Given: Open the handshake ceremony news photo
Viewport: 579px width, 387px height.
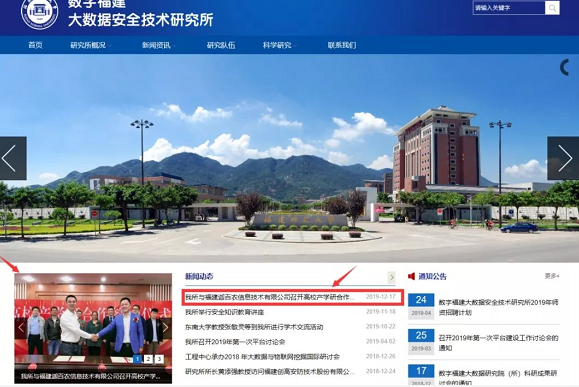Looking at the screenshot, I should click(93, 328).
